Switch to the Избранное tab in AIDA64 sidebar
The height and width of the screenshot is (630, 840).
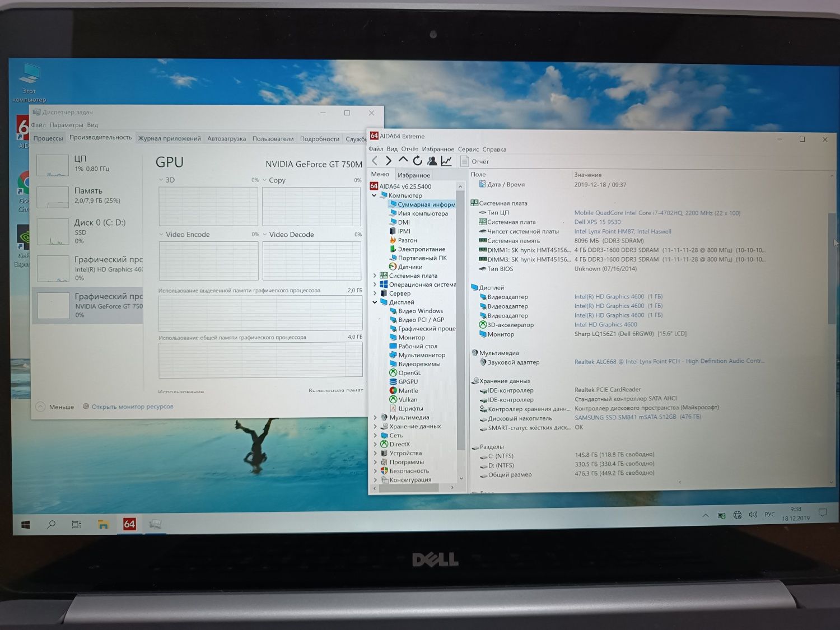[x=414, y=175]
